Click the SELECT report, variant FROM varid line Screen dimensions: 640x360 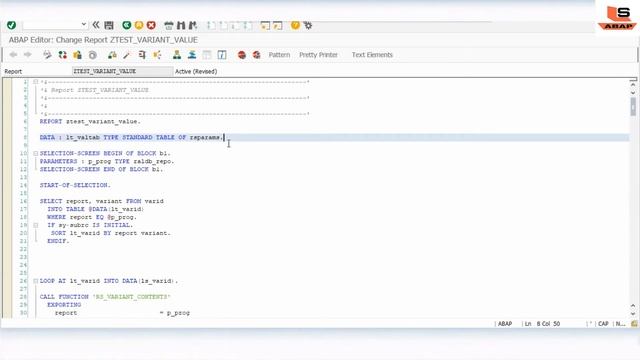point(102,201)
